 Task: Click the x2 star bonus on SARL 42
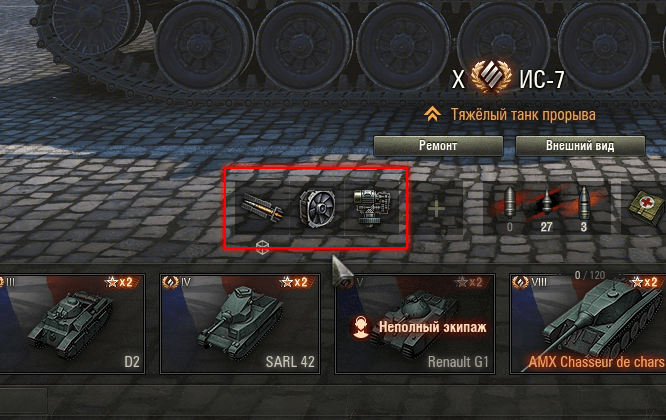pos(295,282)
